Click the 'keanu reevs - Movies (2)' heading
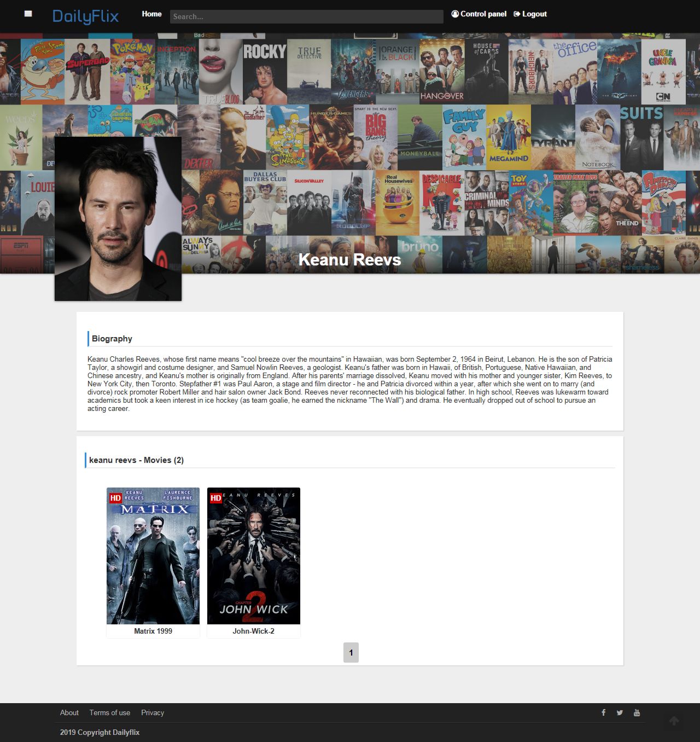This screenshot has width=700, height=742. 137,460
